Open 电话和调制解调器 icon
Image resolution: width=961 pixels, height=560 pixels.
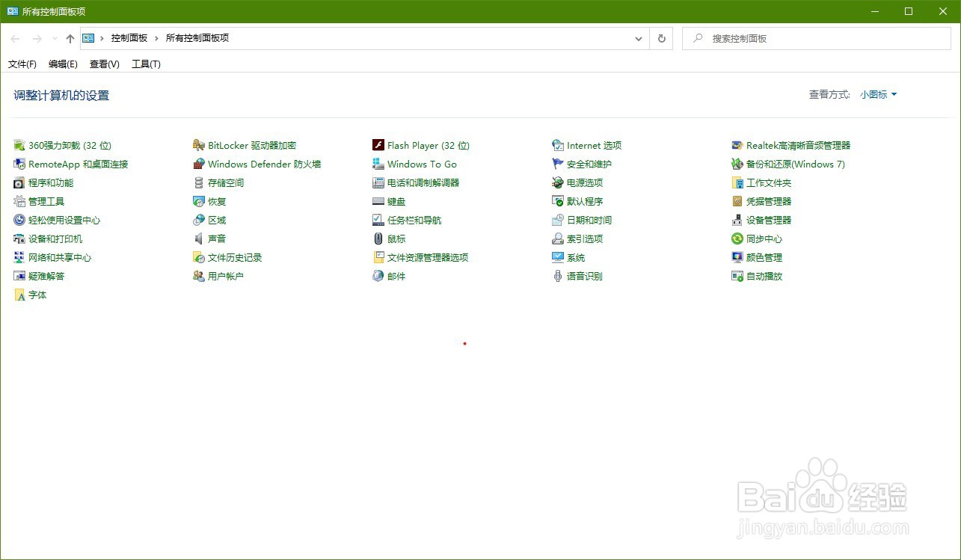pos(378,182)
